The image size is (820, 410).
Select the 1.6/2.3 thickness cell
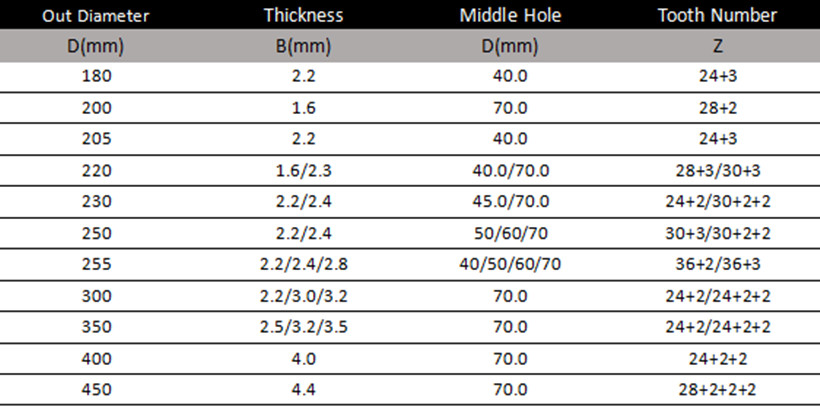click(303, 170)
